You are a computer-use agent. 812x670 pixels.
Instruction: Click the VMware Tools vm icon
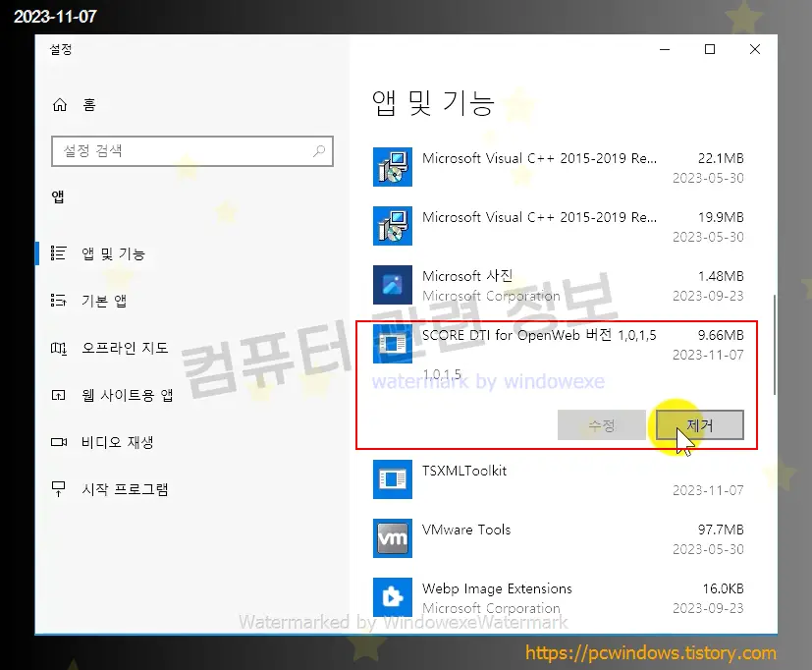[393, 538]
